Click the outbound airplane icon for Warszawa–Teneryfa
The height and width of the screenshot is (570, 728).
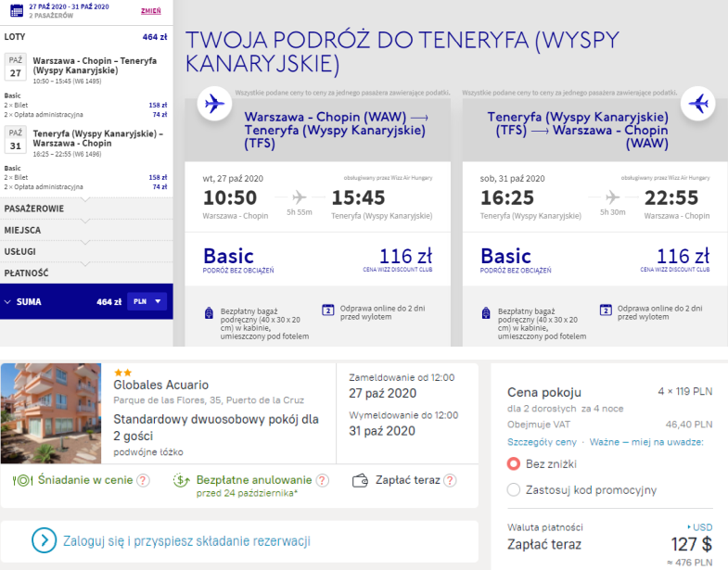pyautogui.click(x=214, y=104)
